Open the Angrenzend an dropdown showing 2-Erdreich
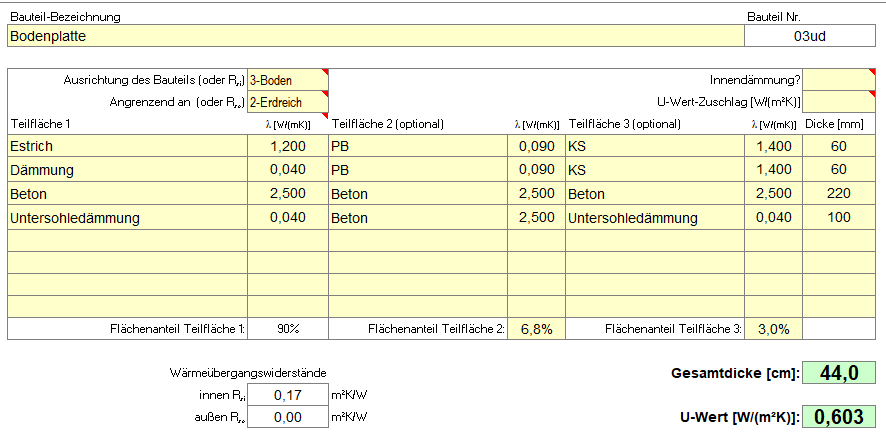Screen dimensions: 886x439 (287, 101)
